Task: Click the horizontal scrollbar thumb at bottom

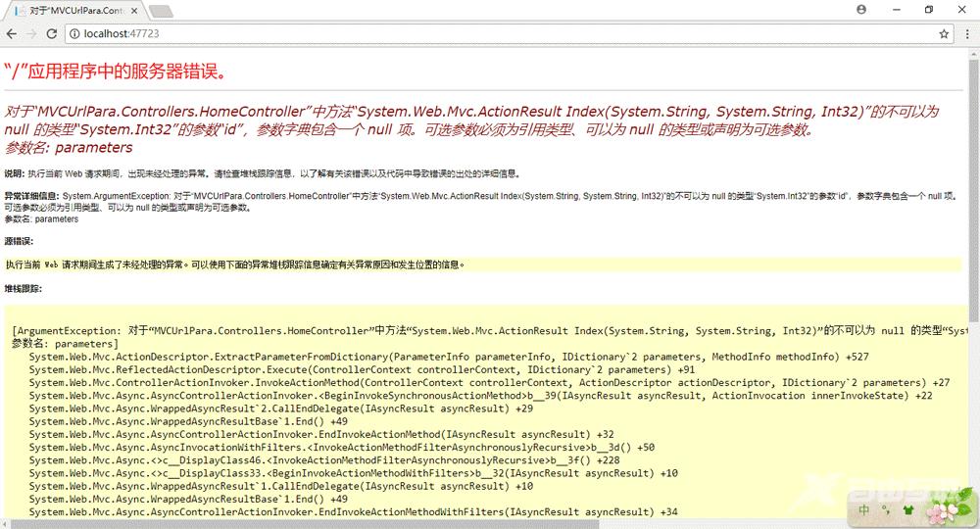Action: pyautogui.click(x=305, y=524)
